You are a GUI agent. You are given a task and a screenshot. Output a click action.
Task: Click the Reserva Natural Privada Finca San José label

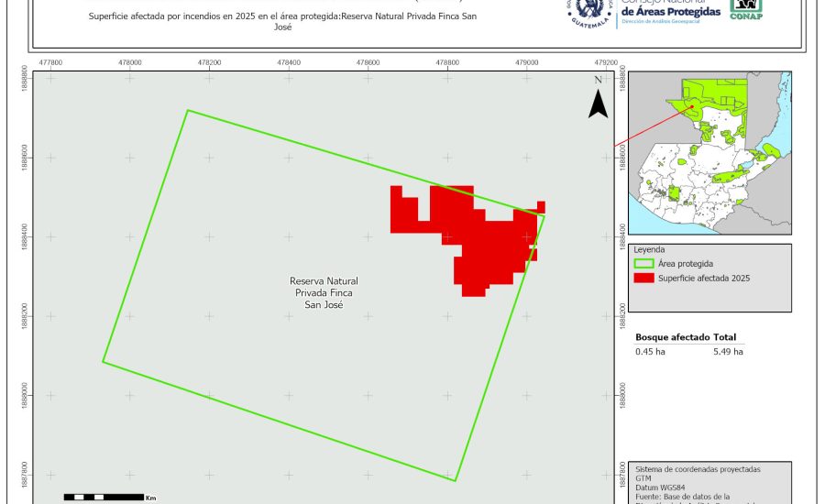(324, 292)
